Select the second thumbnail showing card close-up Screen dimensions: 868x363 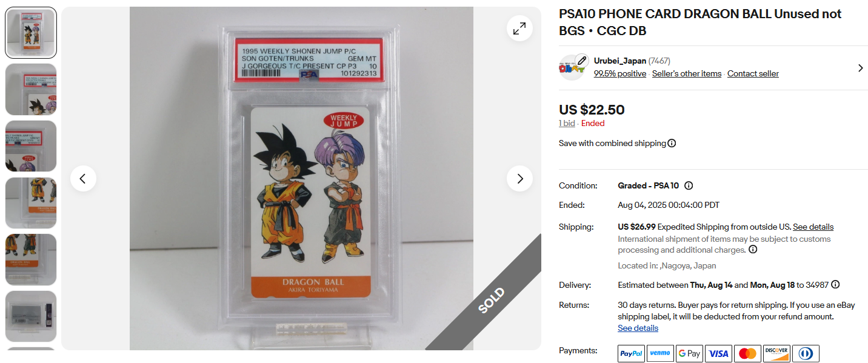click(x=31, y=89)
